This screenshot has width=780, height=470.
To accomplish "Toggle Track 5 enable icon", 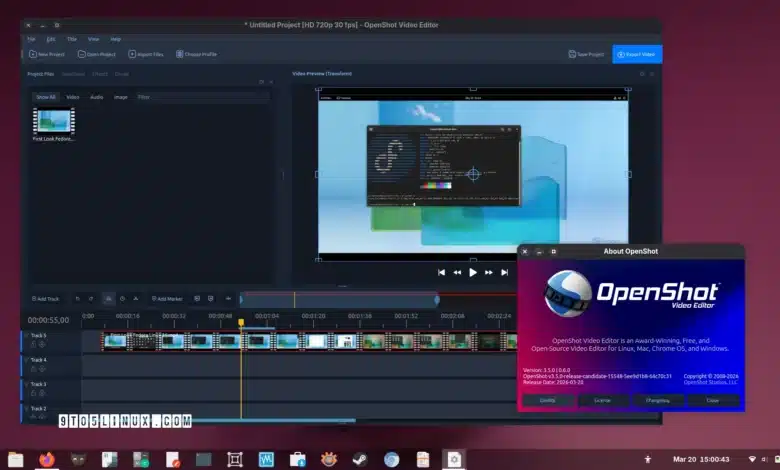I will (42, 344).
